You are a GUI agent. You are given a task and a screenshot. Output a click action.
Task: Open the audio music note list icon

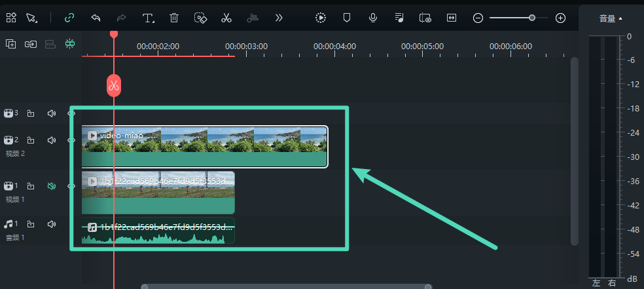coord(399,18)
